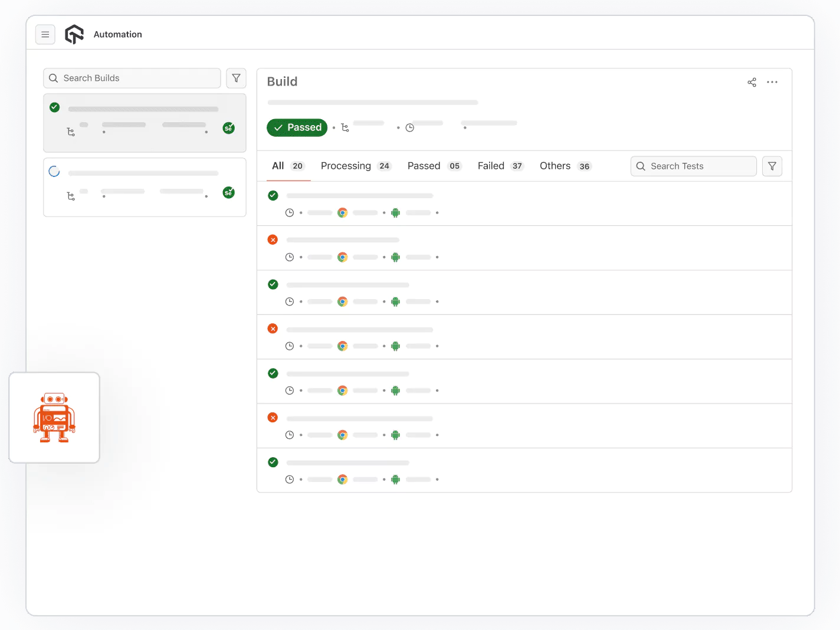Image resolution: width=840 pixels, height=630 pixels.
Task: Click the processing spinner on second build
Action: pyautogui.click(x=54, y=171)
